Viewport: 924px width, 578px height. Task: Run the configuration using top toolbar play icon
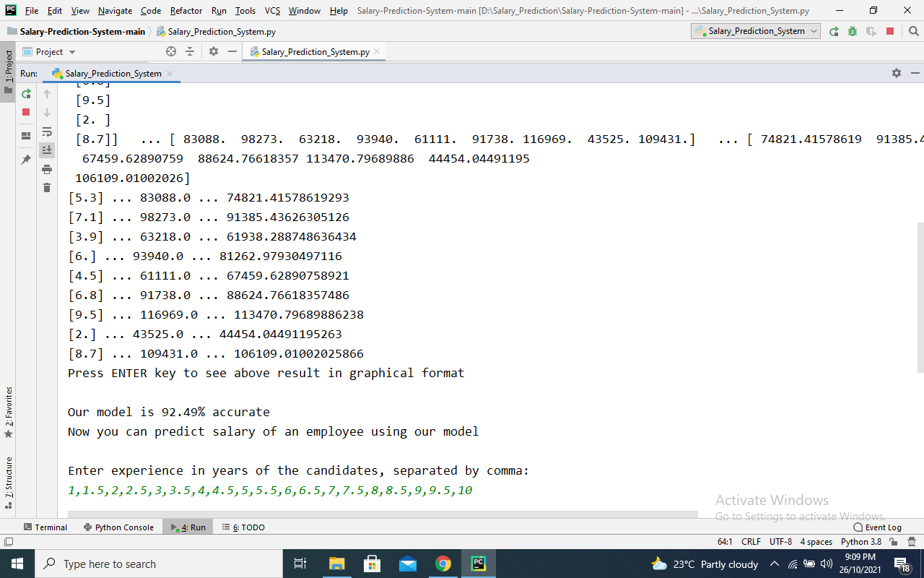[834, 31]
